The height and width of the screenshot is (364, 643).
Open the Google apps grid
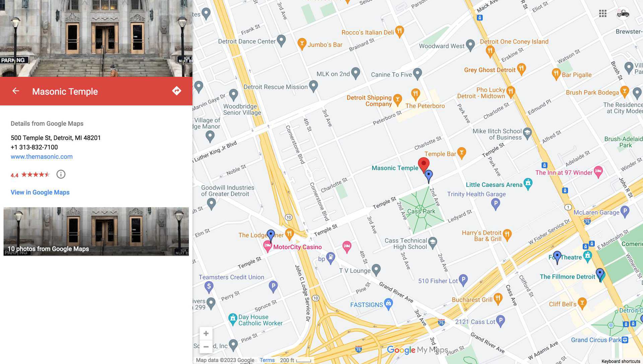[x=603, y=13]
